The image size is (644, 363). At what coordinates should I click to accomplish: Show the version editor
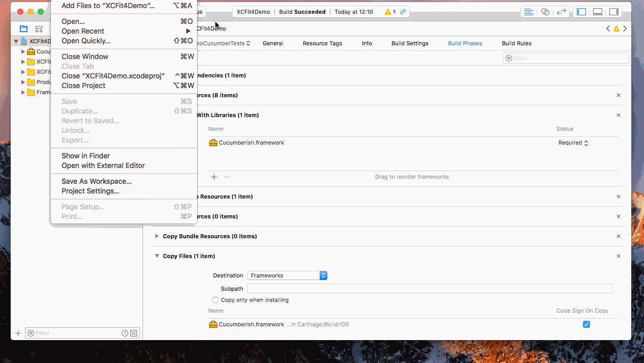562,12
